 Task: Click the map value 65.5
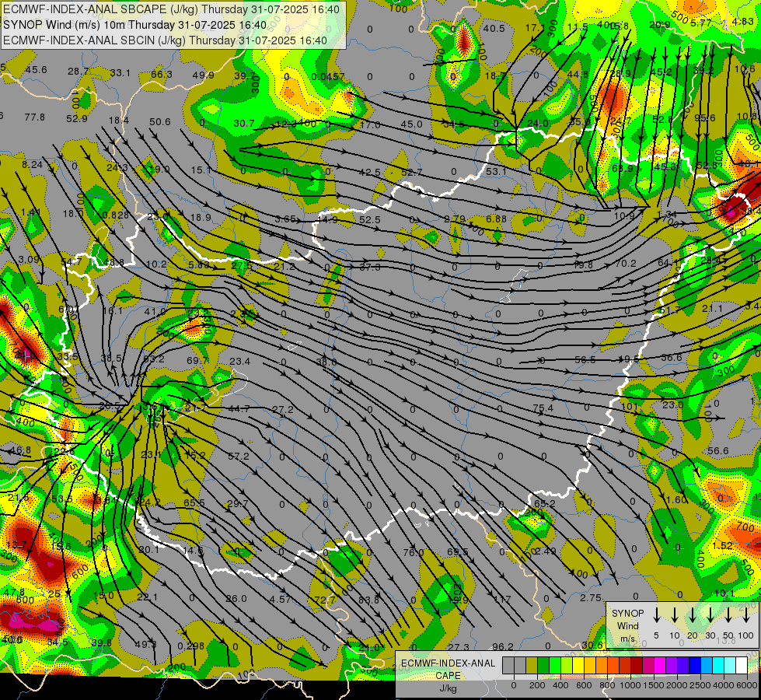194,502
